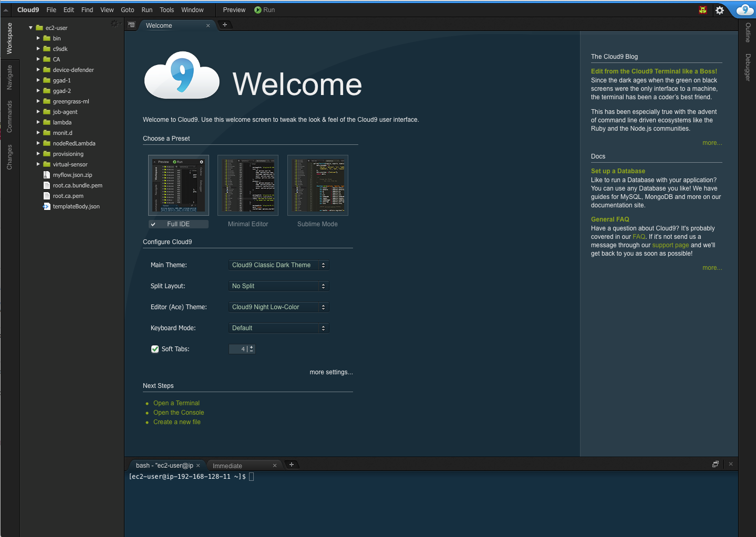
Task: Open the Workspace side panel
Action: [9, 38]
